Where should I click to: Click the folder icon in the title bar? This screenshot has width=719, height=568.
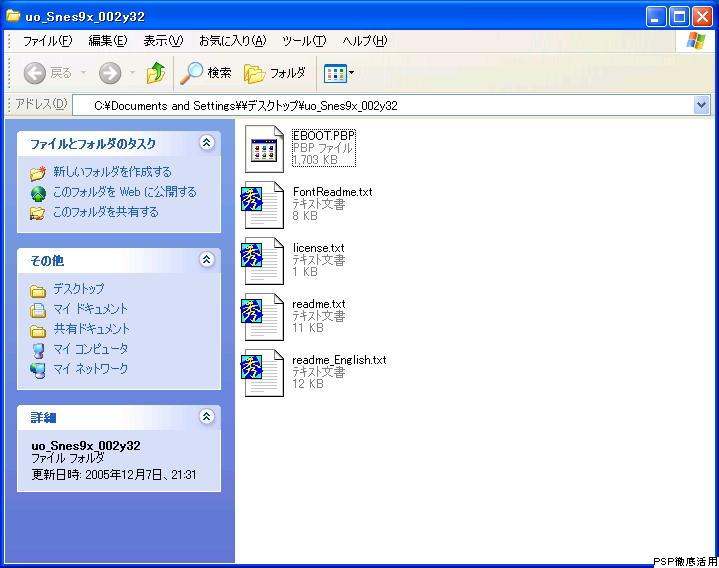click(x=13, y=16)
